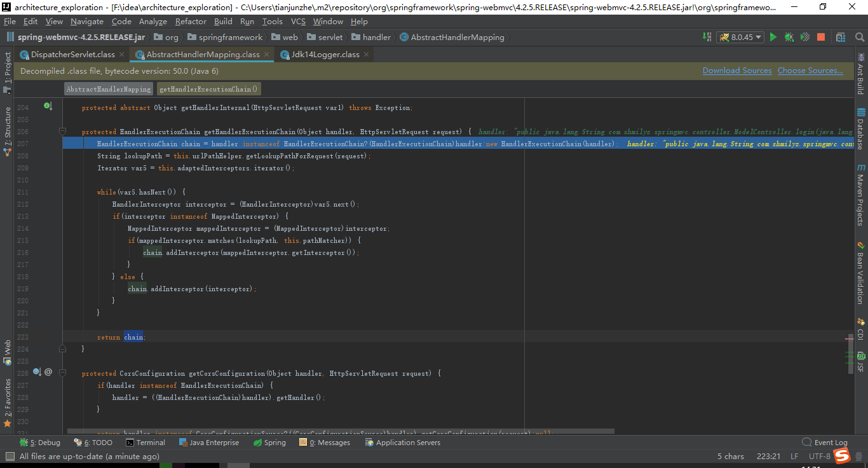Click the Download Sources link

(x=737, y=71)
